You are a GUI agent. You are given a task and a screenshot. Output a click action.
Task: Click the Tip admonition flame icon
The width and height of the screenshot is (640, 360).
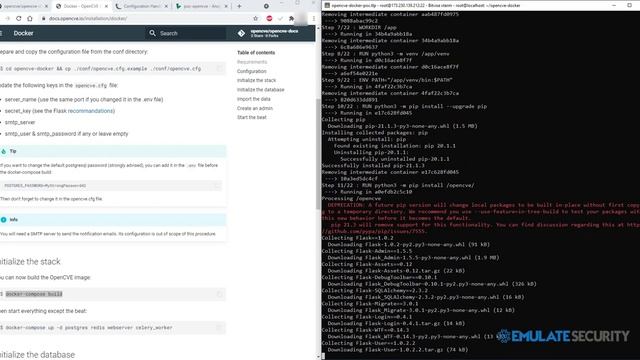(4, 151)
